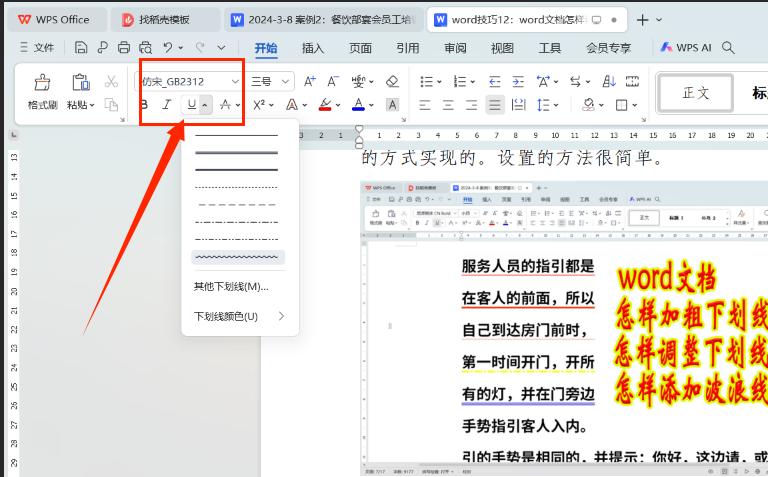Viewport: 768px width, 477px height.
Task: Click the Clear Formatting eraser icon
Action: (x=392, y=82)
